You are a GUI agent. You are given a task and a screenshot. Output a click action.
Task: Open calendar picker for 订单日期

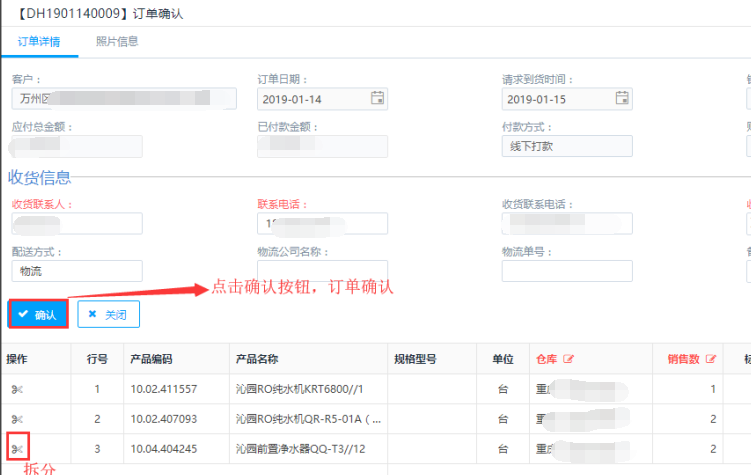click(x=377, y=98)
